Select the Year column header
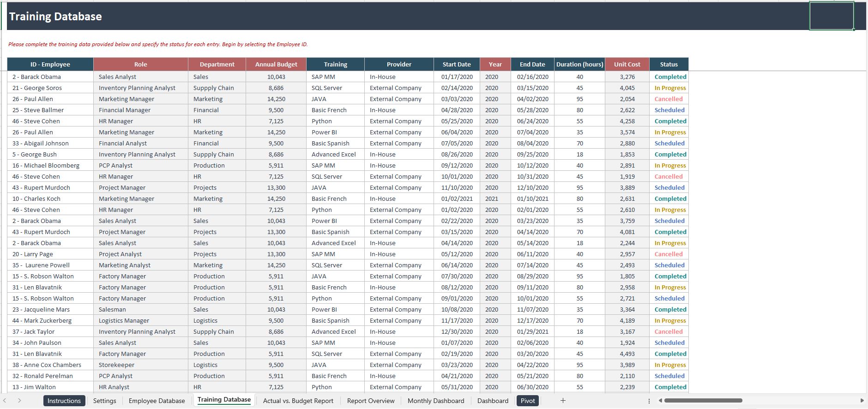This screenshot has height=409, width=868. [x=495, y=64]
